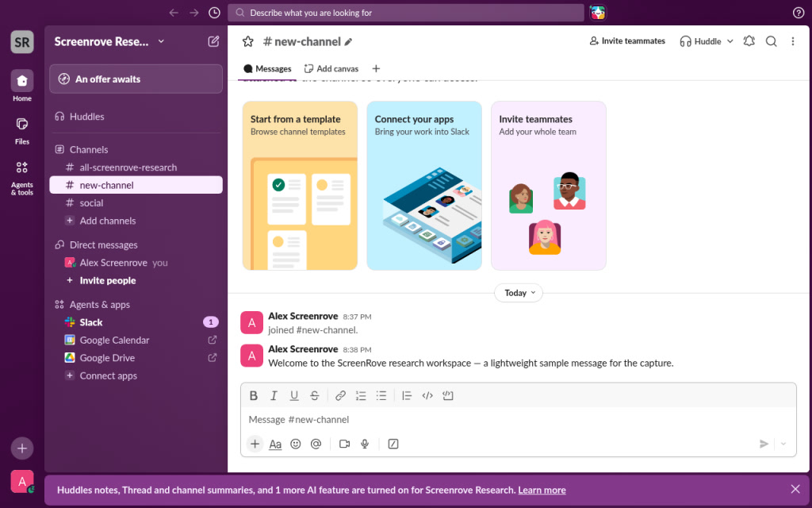
Task: Open the history clock icon
Action: [x=214, y=13]
